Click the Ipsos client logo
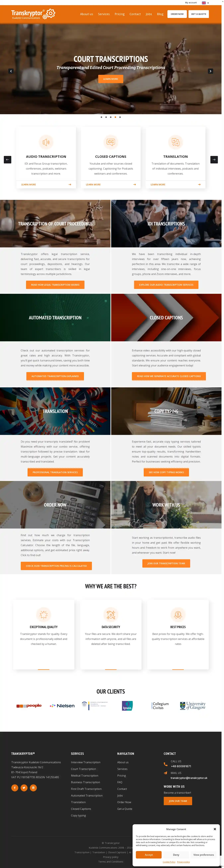This screenshot has width=224, height=868. click(127, 706)
